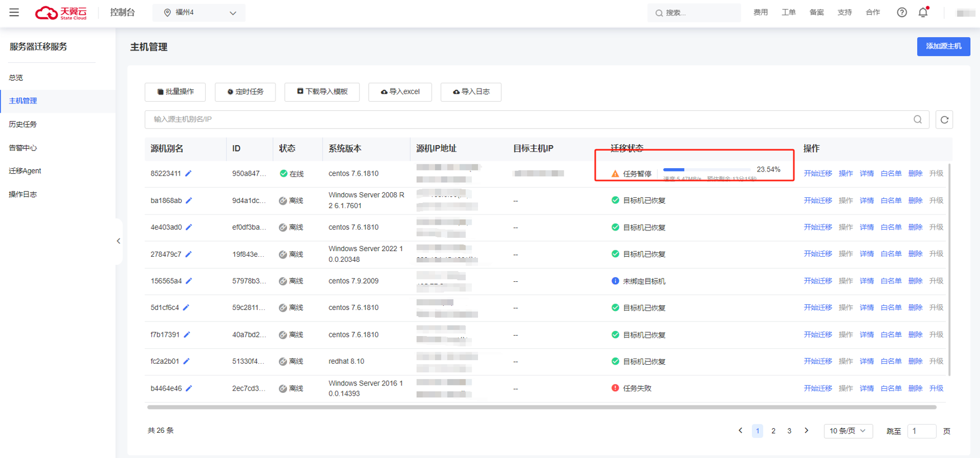Screen dimensions: 980x458
Task: Open the help question mark icon
Action: (x=902, y=12)
